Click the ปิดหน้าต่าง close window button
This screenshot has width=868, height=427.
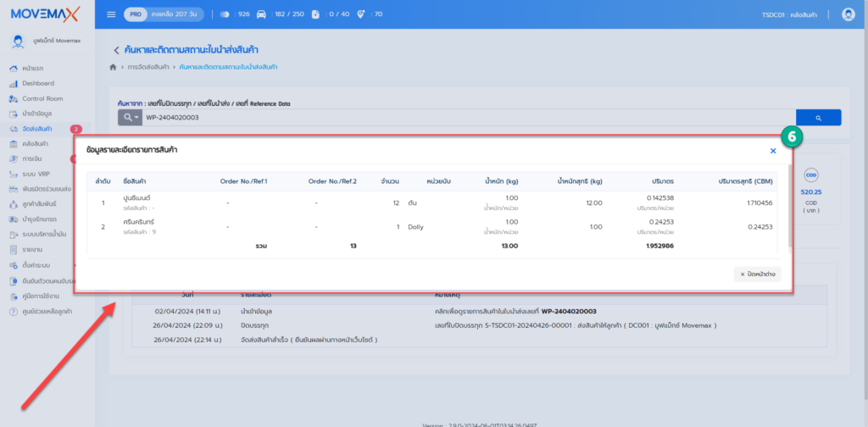pos(757,274)
